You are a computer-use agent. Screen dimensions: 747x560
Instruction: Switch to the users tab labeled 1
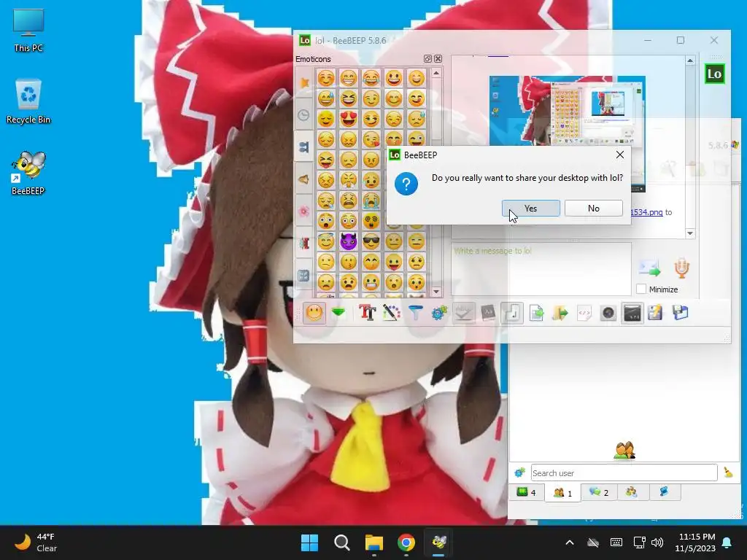562,492
